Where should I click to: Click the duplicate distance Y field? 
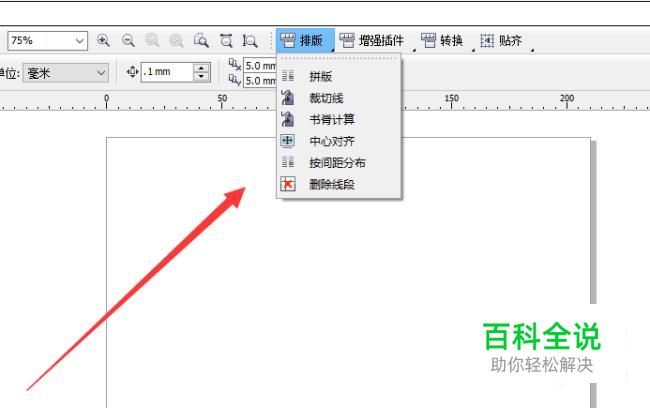point(260,80)
